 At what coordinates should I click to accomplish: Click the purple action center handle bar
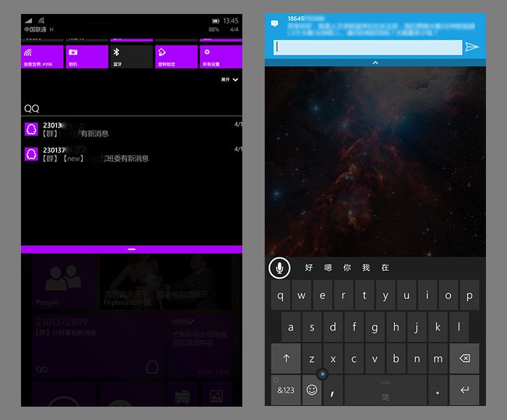tap(132, 249)
